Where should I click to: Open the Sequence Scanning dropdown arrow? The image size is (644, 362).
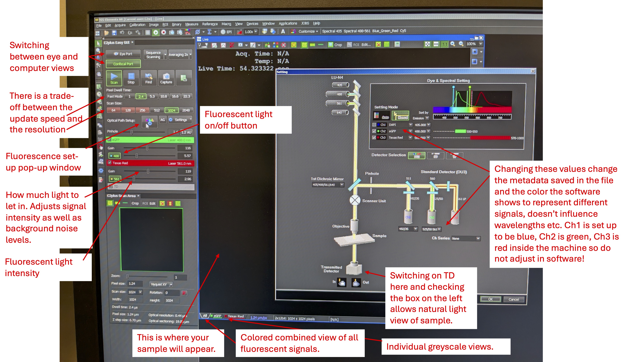(x=165, y=55)
